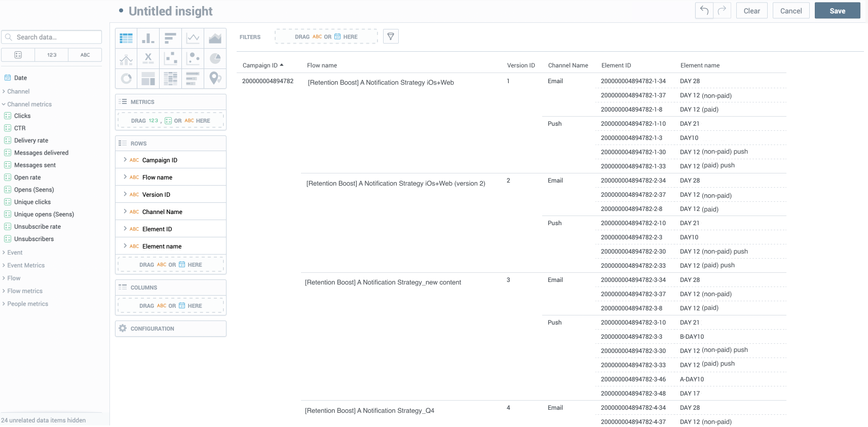868x427 pixels.
Task: Collapse the Channel metrics folder
Action: tap(29, 104)
